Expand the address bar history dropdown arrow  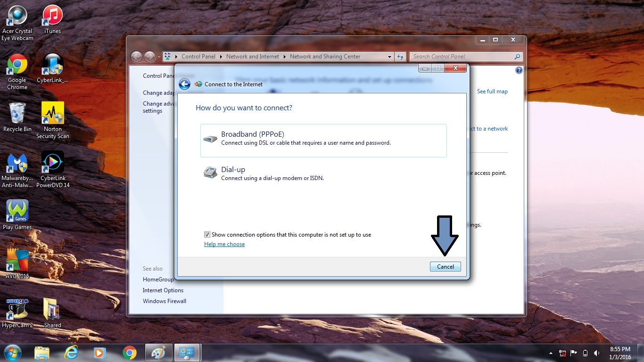[x=389, y=57]
